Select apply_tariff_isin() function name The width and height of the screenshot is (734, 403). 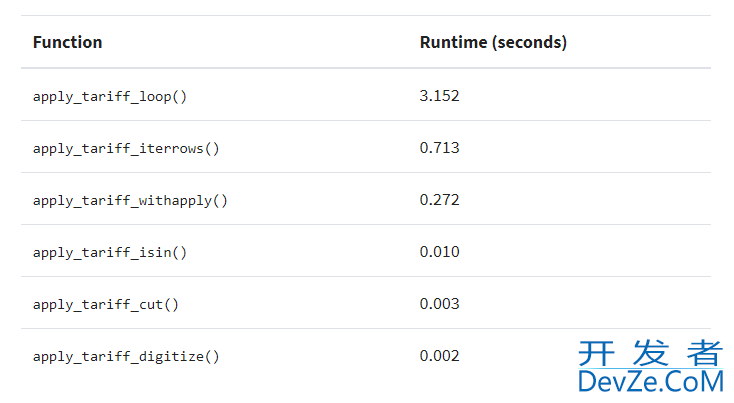click(x=110, y=253)
